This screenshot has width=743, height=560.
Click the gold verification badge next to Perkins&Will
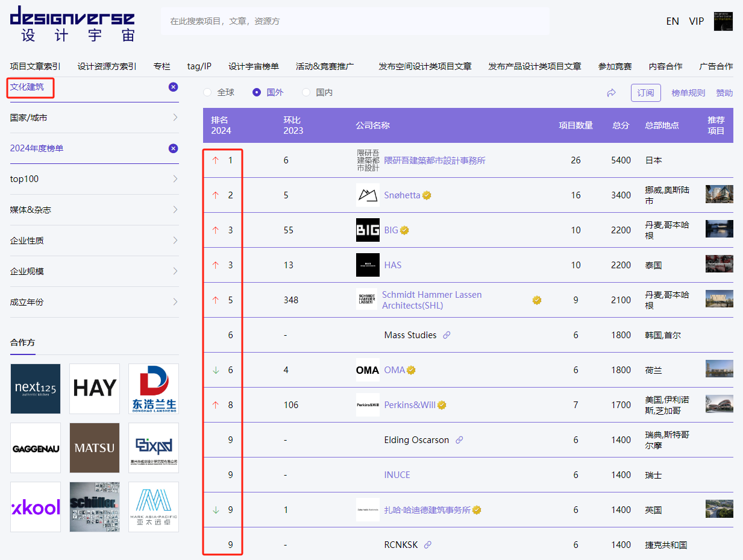tap(442, 404)
